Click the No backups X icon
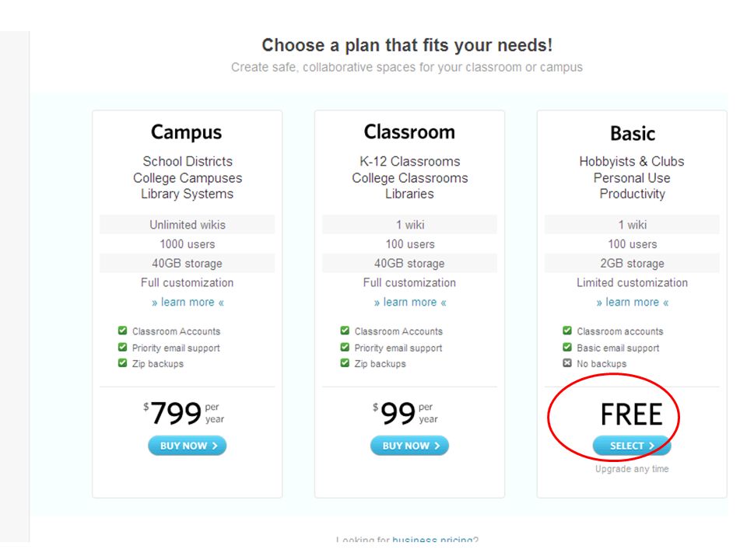 [x=567, y=363]
